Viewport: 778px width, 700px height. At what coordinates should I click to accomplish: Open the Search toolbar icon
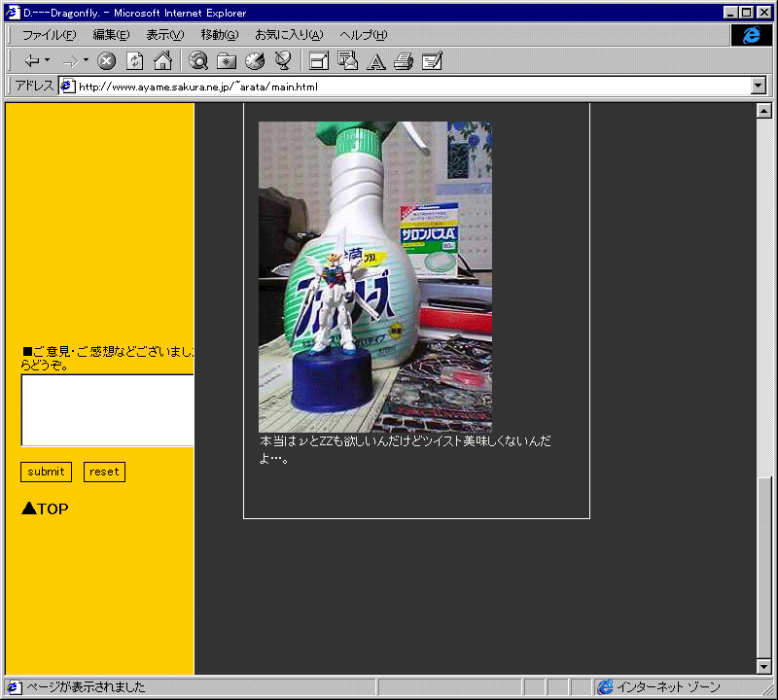[198, 61]
